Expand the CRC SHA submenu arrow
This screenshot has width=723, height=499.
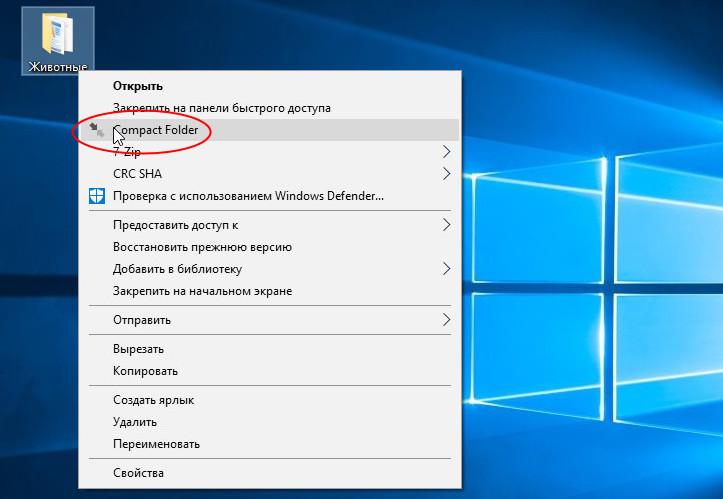click(446, 174)
